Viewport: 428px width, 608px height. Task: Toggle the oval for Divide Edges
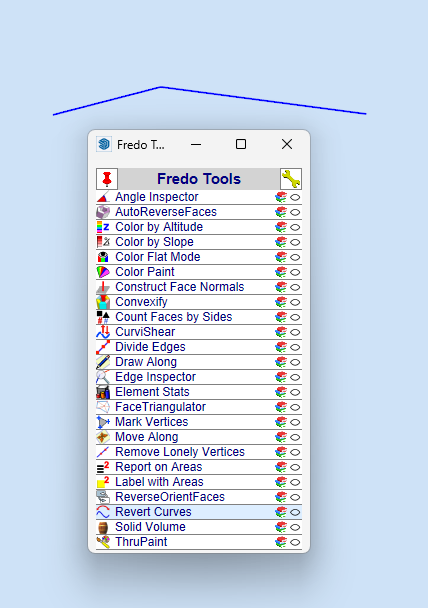point(295,347)
